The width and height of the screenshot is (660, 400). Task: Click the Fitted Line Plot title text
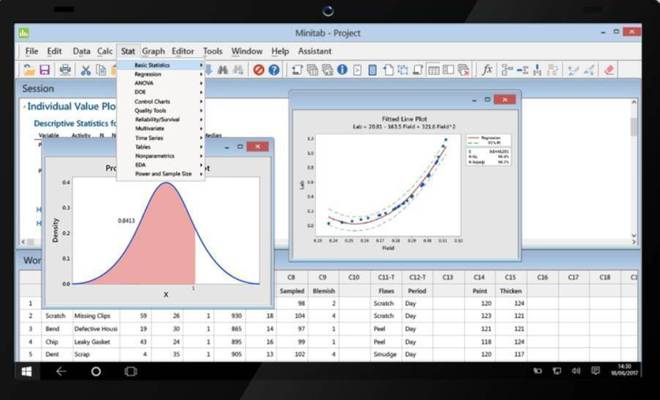(404, 119)
